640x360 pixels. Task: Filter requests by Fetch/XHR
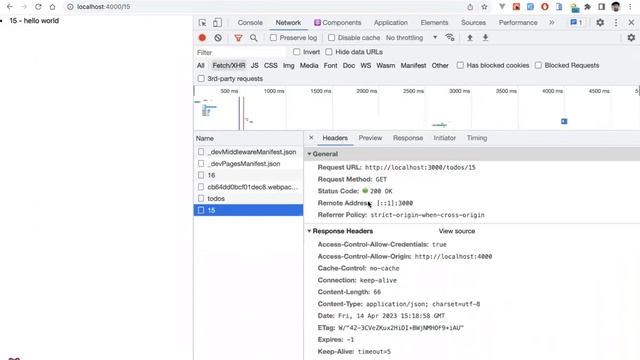click(x=229, y=65)
